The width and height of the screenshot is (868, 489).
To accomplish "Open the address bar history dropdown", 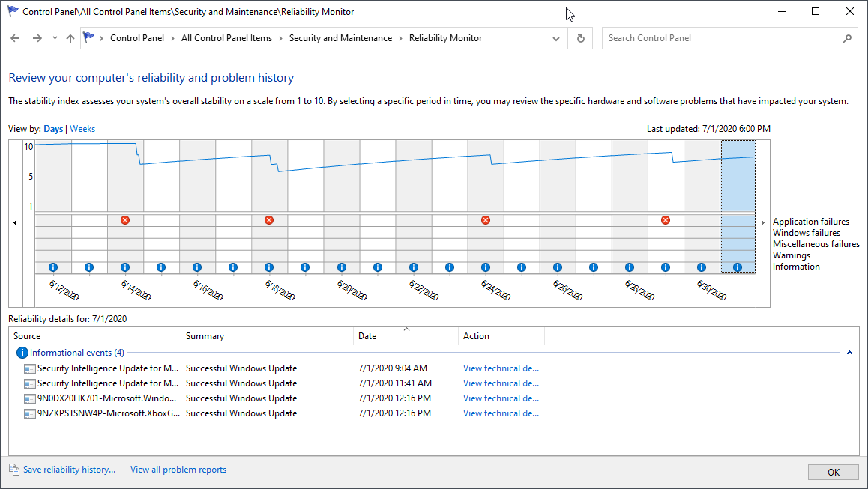I will tap(555, 38).
